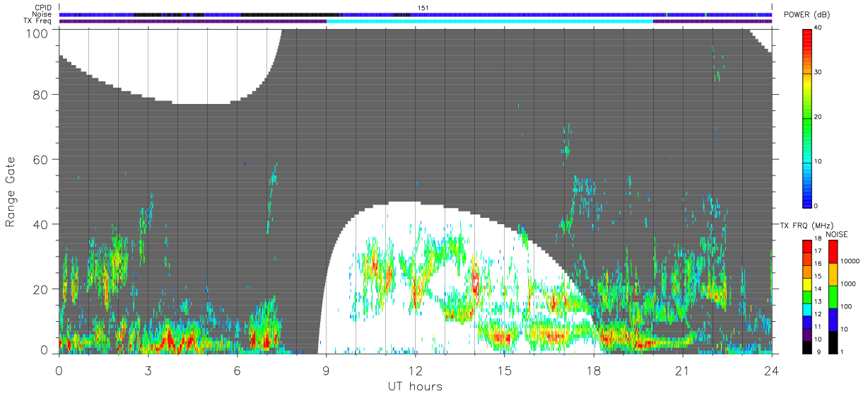Click the 9 tick on UT hours axis
The image size is (868, 401).
coord(326,371)
